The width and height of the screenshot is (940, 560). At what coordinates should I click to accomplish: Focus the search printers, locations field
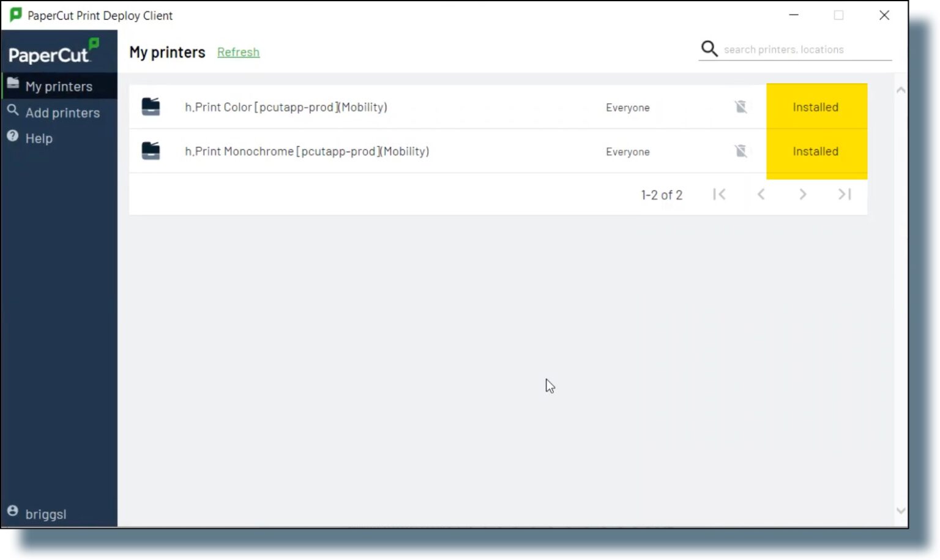point(805,50)
